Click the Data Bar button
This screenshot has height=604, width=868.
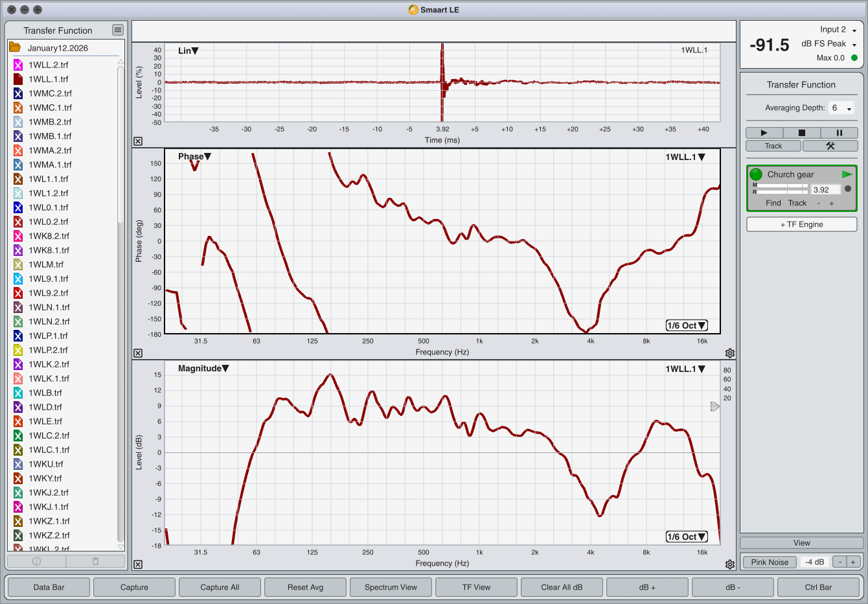[x=49, y=587]
